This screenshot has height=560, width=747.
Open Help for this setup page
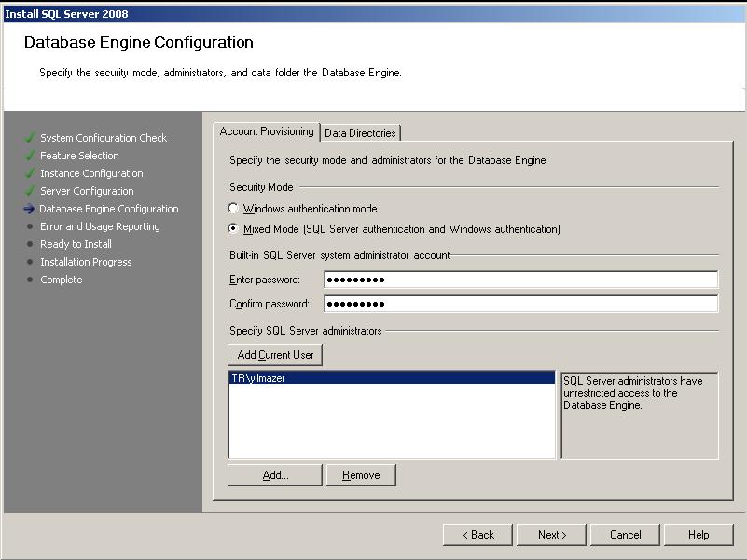tap(699, 535)
